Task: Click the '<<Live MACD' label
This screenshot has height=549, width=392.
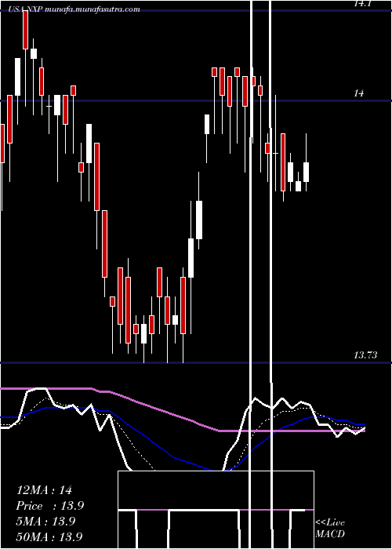Action: coord(330,529)
